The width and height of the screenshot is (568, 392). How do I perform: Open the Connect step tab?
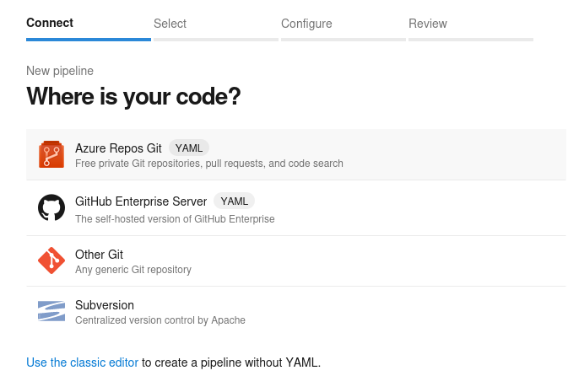click(x=50, y=23)
